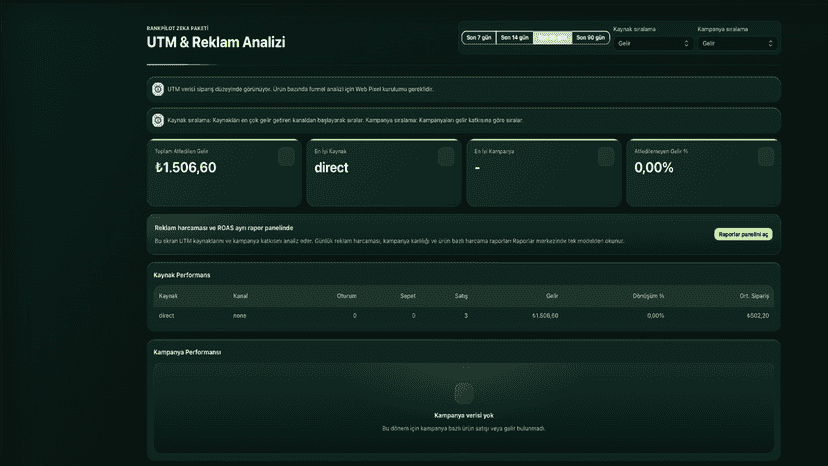The image size is (828, 466).
Task: Click the Raporlar panelini aç button
Action: [x=743, y=234]
